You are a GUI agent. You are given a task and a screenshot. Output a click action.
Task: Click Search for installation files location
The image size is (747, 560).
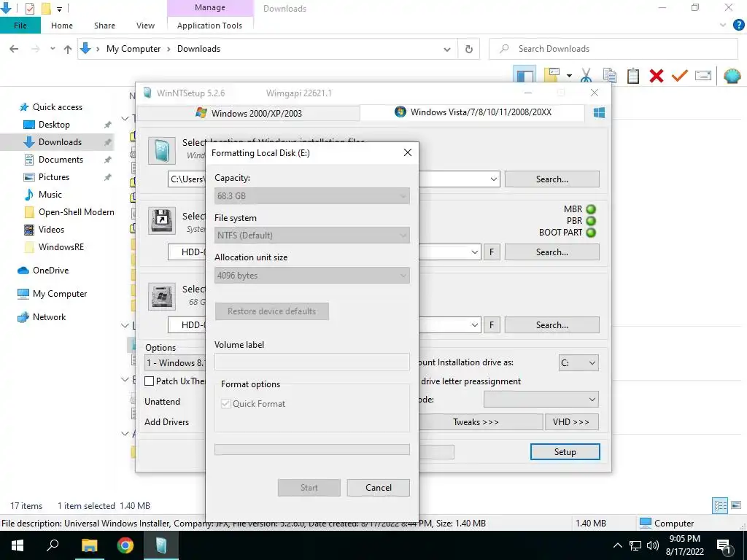[551, 179]
